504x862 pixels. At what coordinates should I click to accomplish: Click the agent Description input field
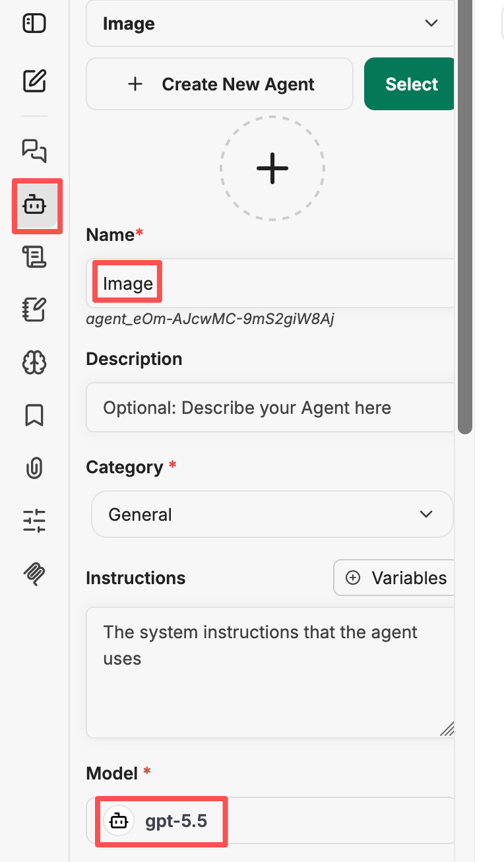(270, 407)
